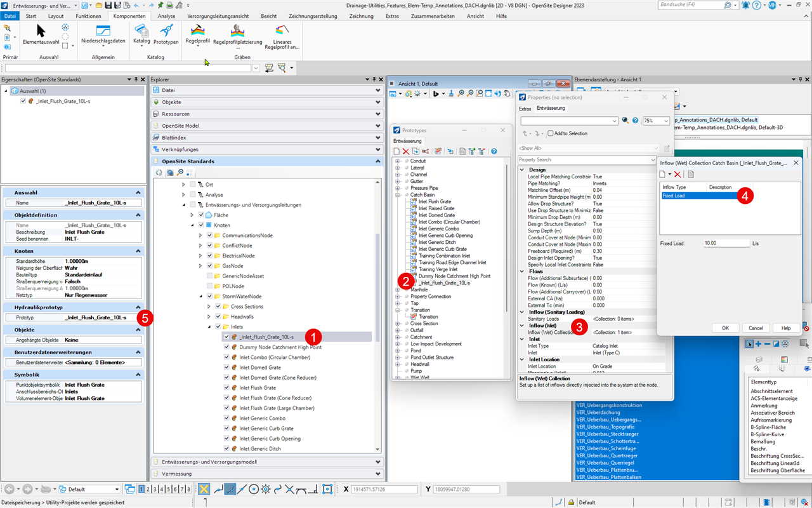The width and height of the screenshot is (812, 508).
Task: Collapse the Catch Basin node in Prototypes
Action: tap(397, 194)
